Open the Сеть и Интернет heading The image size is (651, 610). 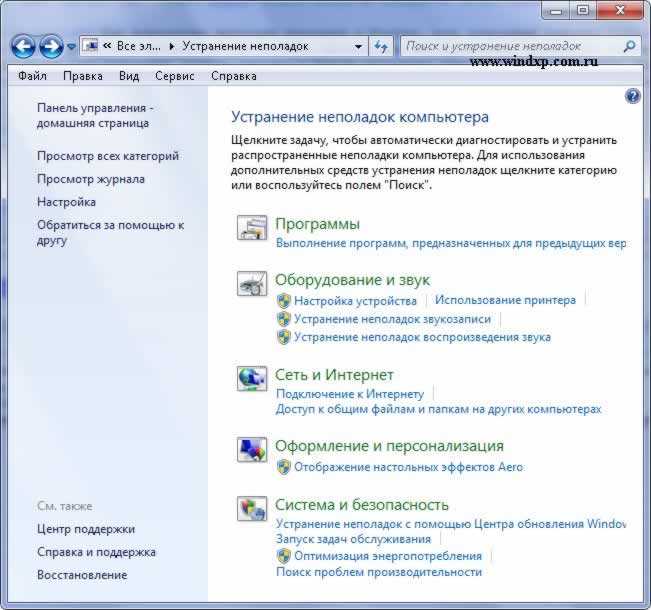click(334, 375)
